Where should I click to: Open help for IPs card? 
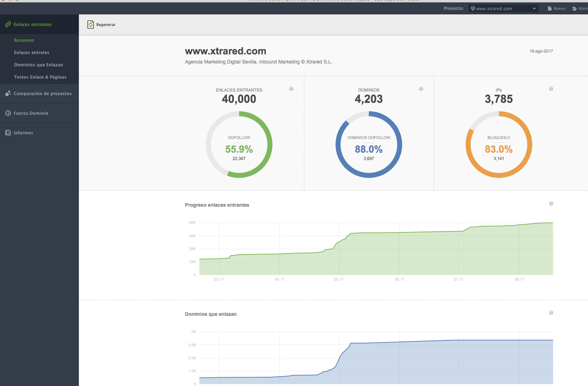point(551,89)
